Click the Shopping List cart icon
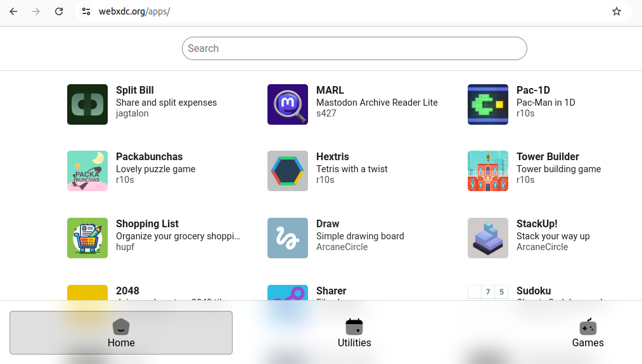 [87, 238]
